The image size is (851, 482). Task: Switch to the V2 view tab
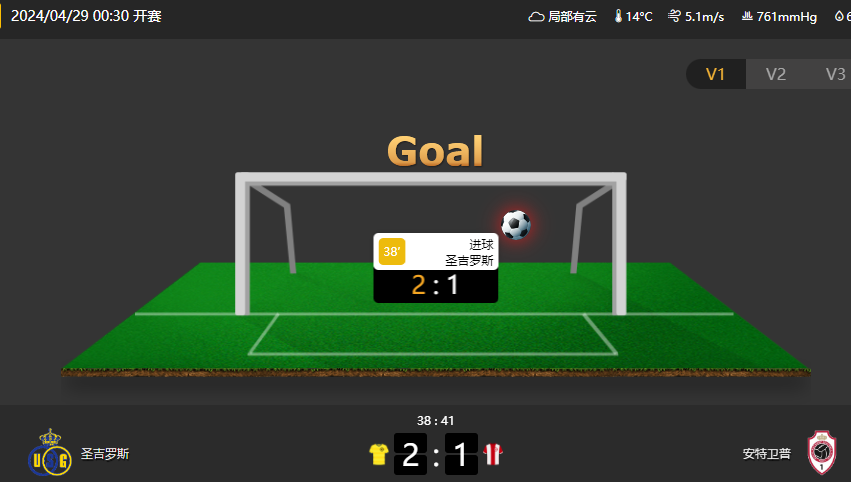click(776, 74)
